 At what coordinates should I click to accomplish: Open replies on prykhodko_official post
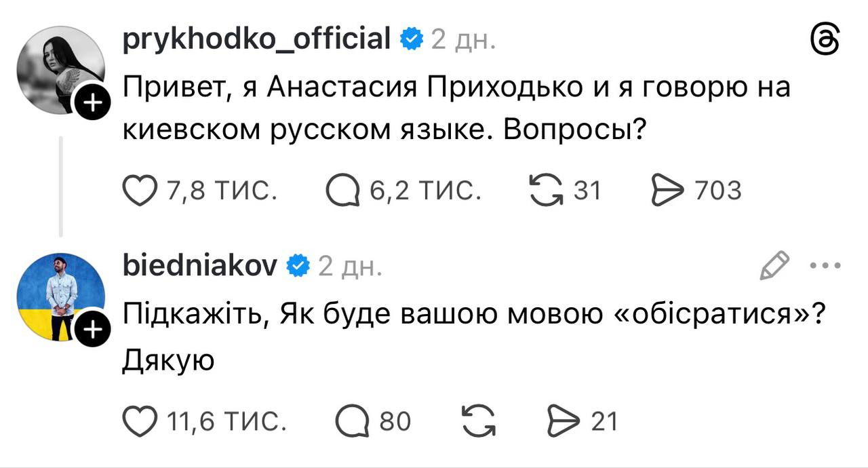tap(343, 191)
